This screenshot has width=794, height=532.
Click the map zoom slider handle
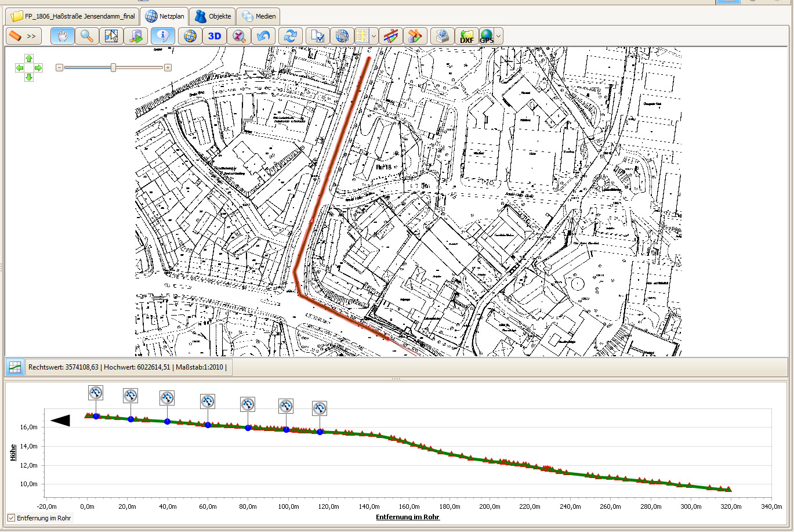click(113, 68)
